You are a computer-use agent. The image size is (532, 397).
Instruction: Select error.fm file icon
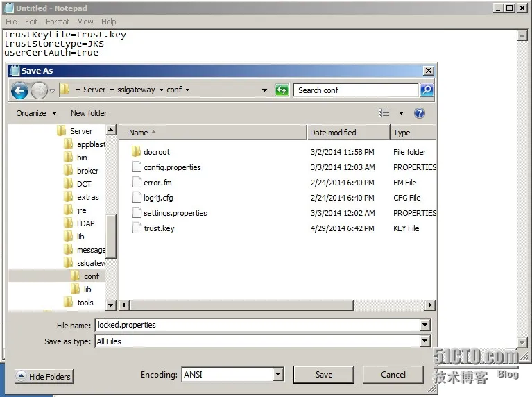[x=137, y=182]
